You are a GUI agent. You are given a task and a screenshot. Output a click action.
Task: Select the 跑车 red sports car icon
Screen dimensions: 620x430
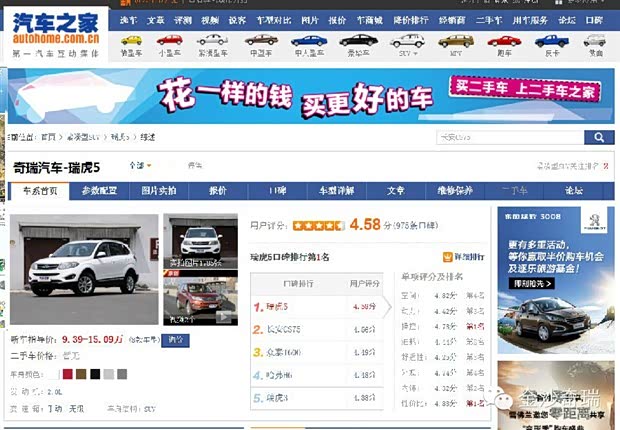504,41
